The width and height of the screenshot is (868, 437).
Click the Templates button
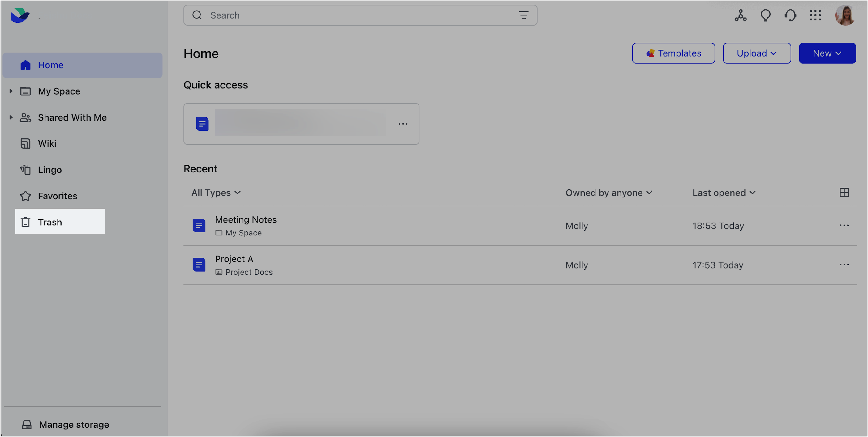tap(673, 53)
